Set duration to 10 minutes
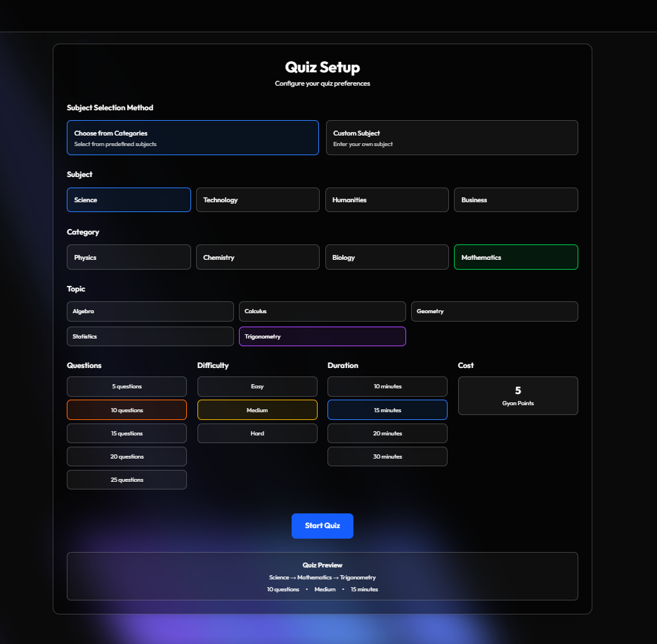 (x=387, y=386)
